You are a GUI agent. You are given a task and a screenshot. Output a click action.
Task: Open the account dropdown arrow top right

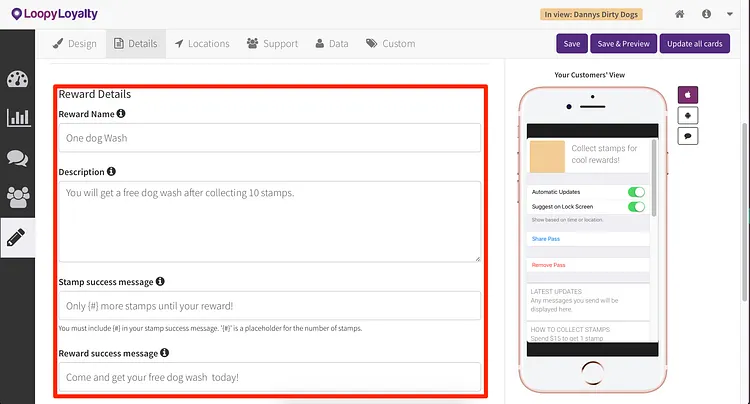729,14
